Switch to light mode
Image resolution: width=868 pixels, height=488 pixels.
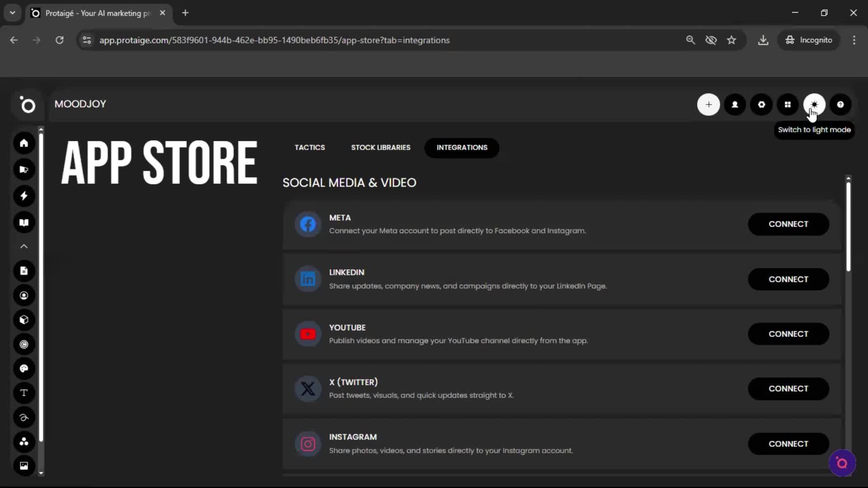click(x=814, y=104)
